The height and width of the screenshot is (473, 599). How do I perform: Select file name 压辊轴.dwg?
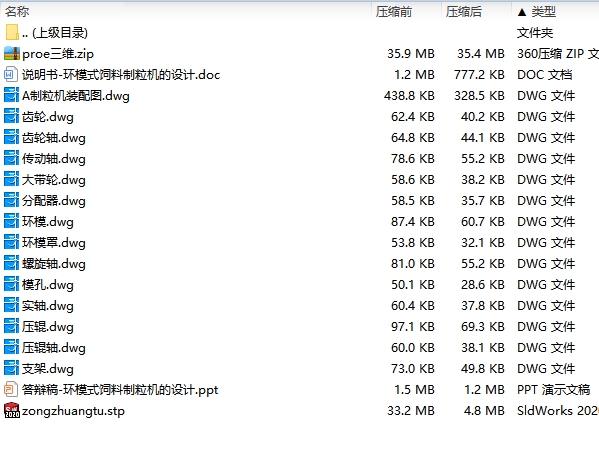click(x=54, y=348)
